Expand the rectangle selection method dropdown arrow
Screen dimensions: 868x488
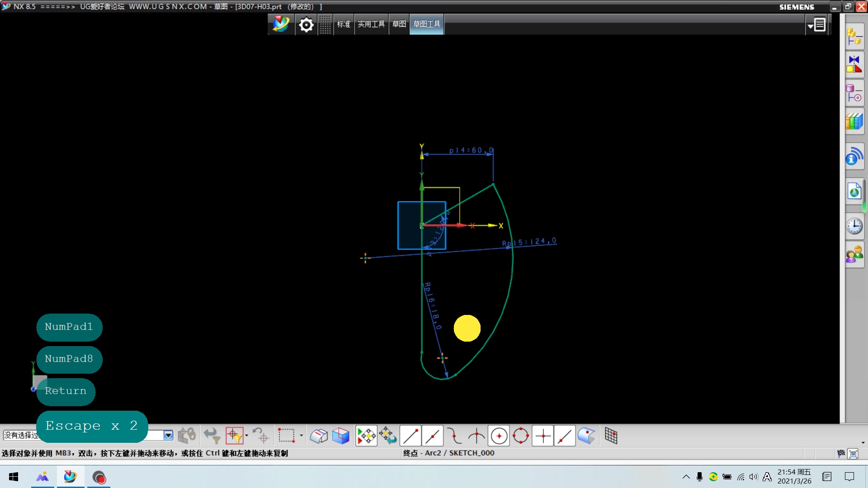(301, 436)
